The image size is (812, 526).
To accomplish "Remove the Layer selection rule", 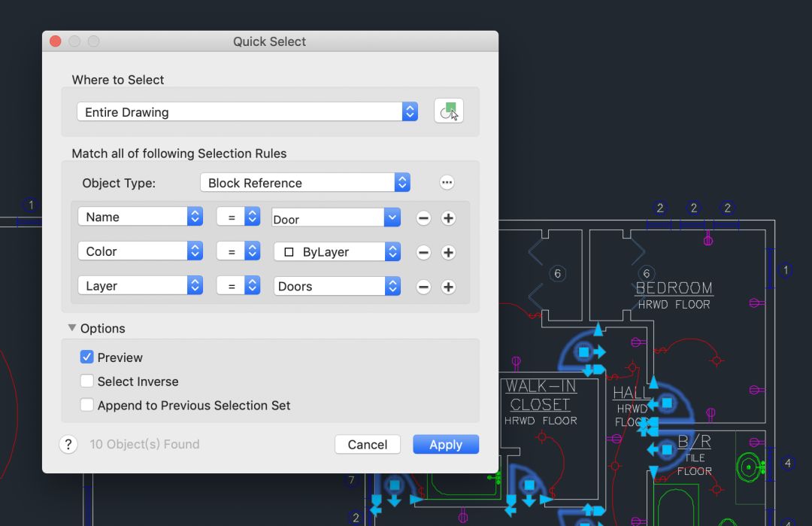I will point(423,287).
